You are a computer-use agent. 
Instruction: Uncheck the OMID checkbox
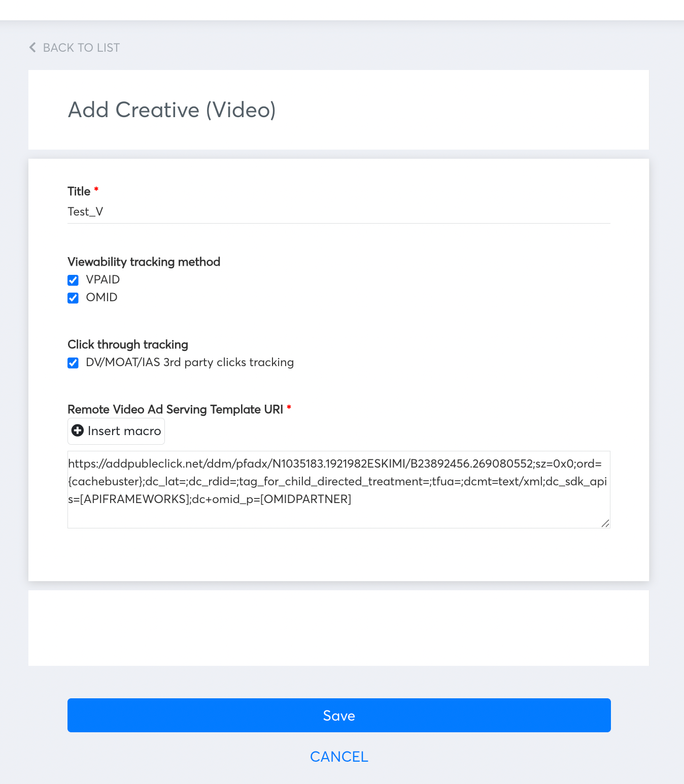(73, 298)
